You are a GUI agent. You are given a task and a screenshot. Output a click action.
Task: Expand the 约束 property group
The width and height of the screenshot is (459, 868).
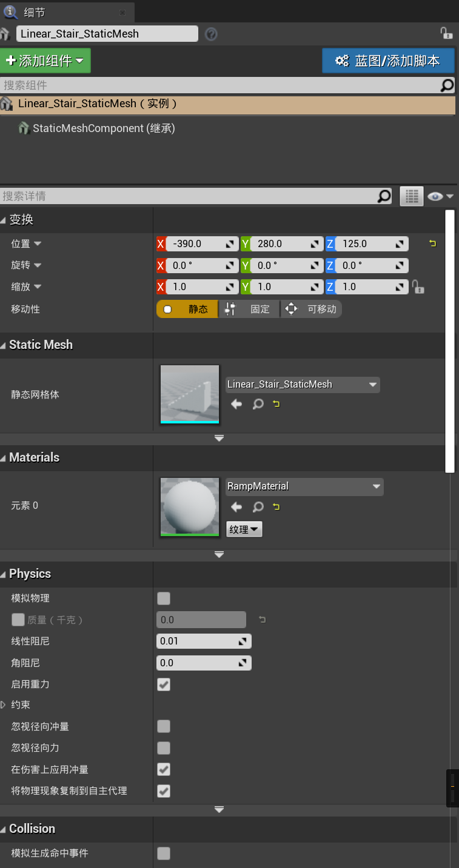pos(4,705)
